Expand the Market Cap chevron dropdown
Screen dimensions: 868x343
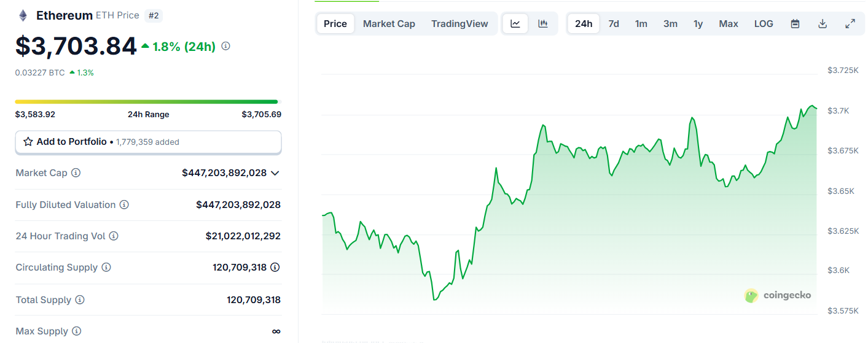click(x=275, y=173)
